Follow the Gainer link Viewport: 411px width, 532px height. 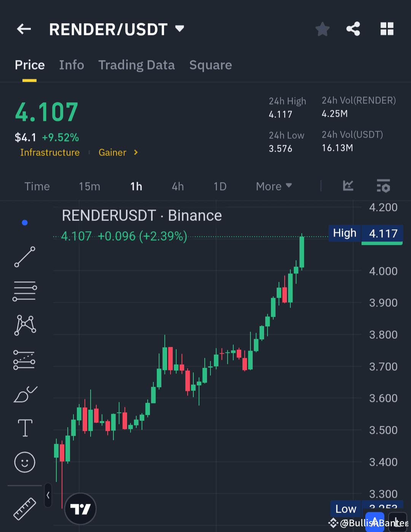coord(112,152)
